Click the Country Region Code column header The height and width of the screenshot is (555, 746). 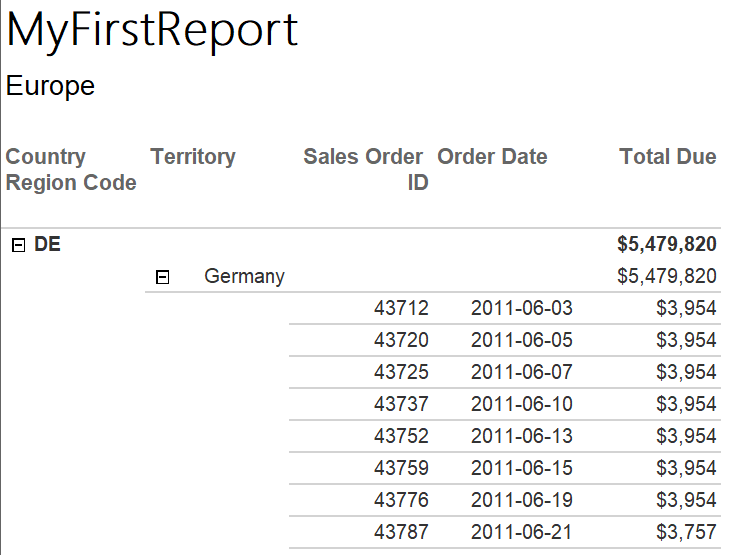click(x=71, y=170)
